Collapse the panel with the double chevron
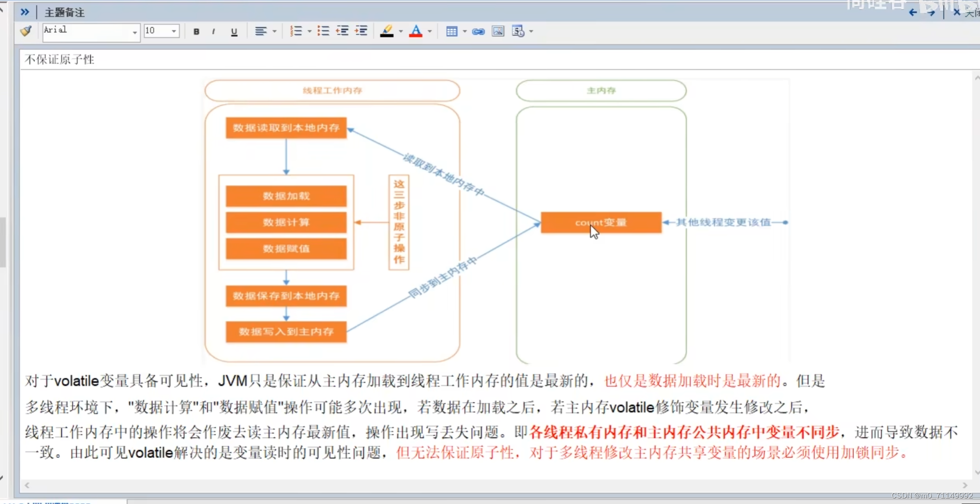This screenshot has height=504, width=980. (25, 12)
